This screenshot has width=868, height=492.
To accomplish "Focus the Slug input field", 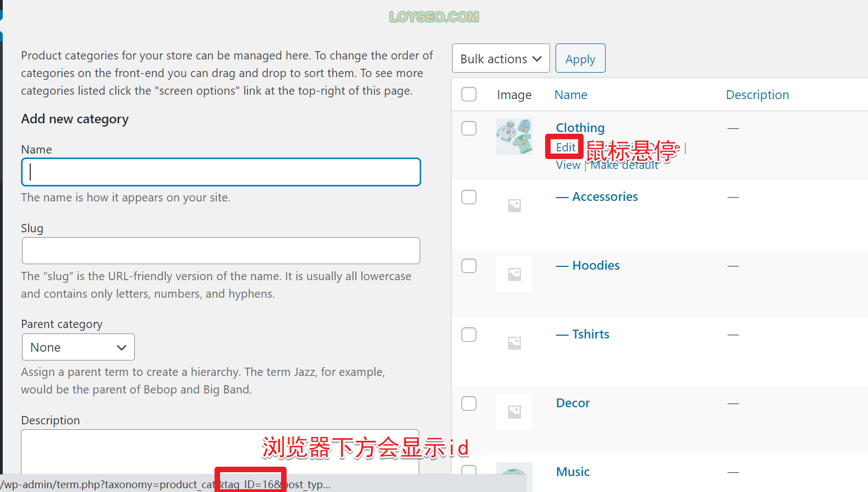I will tap(221, 250).
